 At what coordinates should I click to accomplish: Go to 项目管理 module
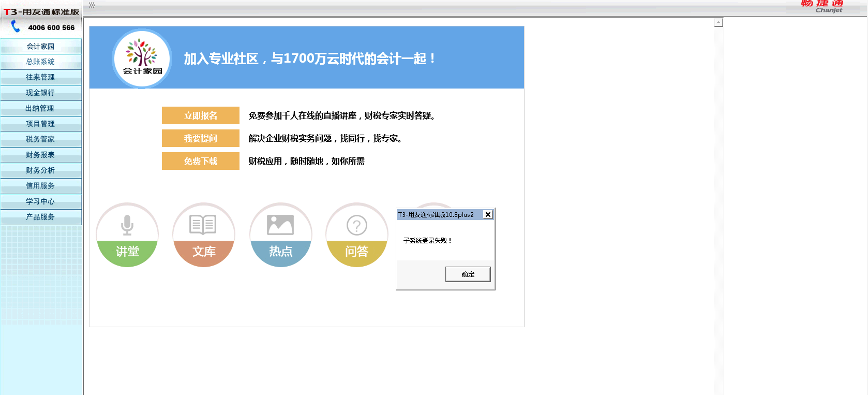pos(41,124)
